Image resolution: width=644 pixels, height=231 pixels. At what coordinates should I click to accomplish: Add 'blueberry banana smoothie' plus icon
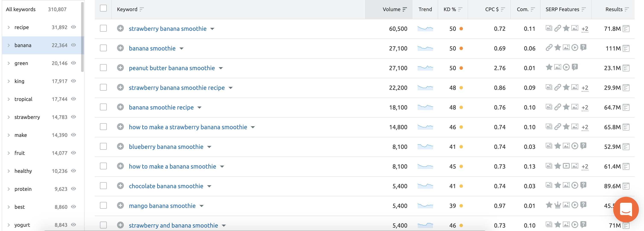click(x=120, y=146)
